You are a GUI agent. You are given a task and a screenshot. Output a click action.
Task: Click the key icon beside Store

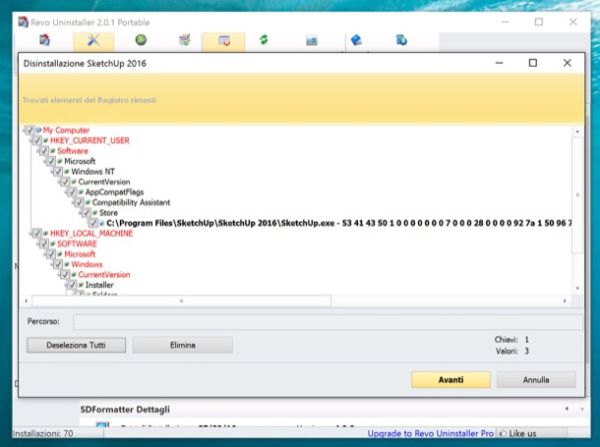point(95,213)
